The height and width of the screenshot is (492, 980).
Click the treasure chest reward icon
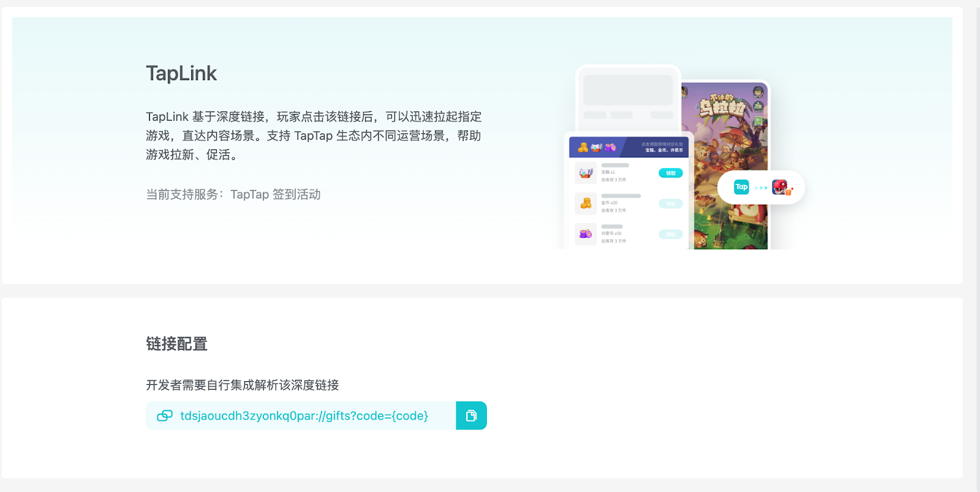(x=586, y=173)
